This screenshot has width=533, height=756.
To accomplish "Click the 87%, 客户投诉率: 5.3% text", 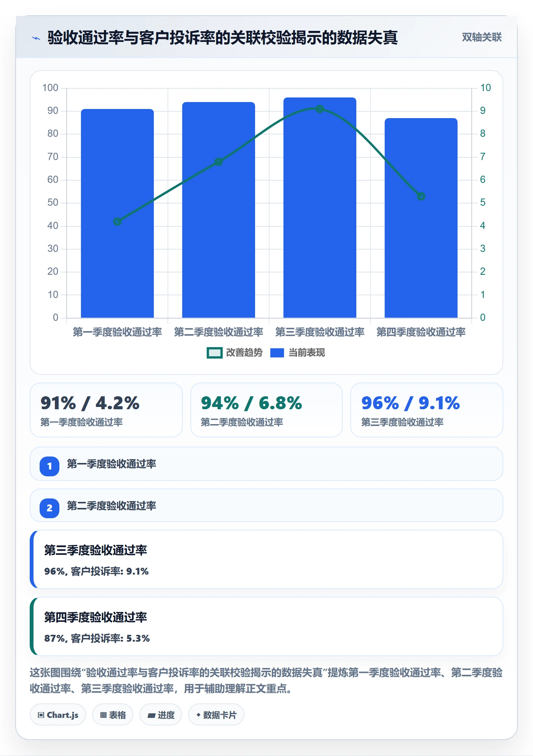I will tap(97, 638).
